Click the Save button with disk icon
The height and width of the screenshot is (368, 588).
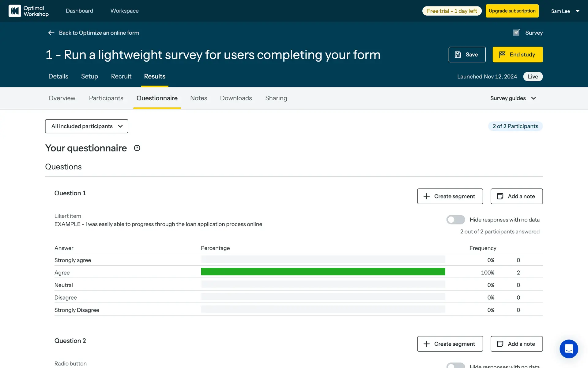[x=467, y=55]
